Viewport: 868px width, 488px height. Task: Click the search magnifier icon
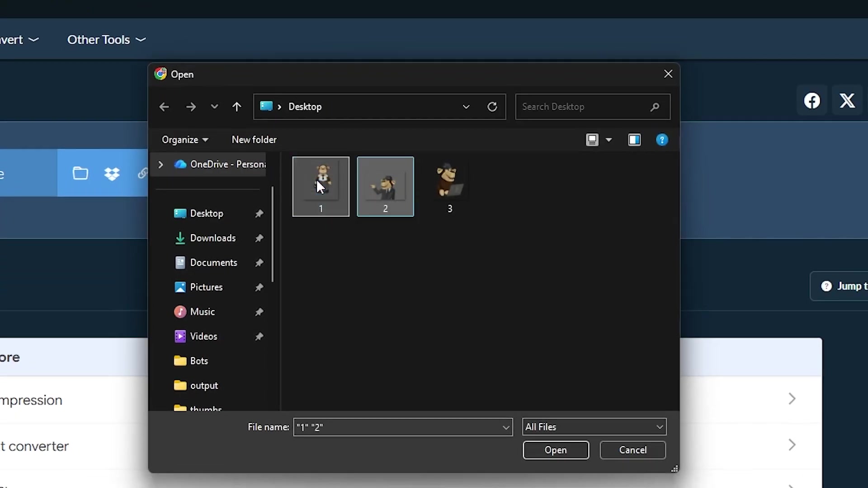655,107
